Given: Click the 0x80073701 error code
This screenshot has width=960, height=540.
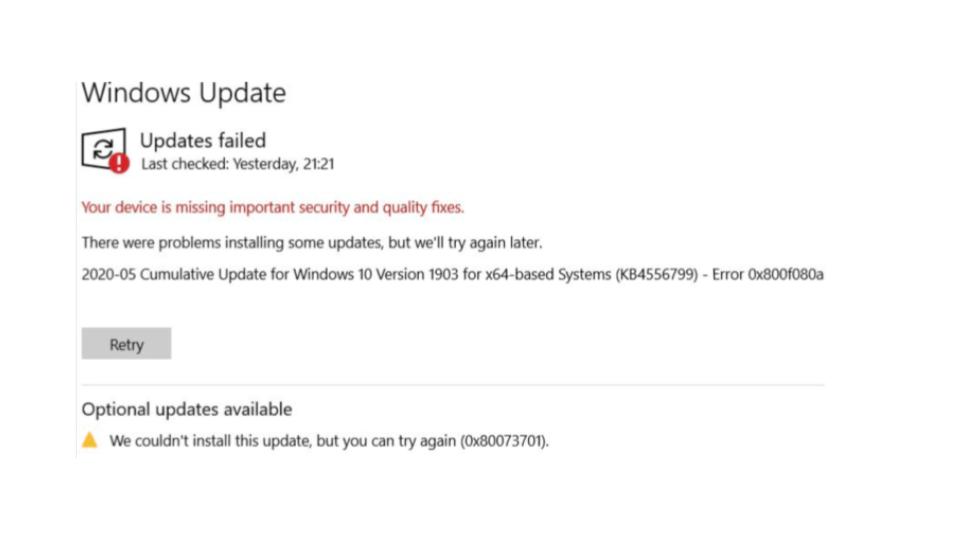Looking at the screenshot, I should click(503, 441).
